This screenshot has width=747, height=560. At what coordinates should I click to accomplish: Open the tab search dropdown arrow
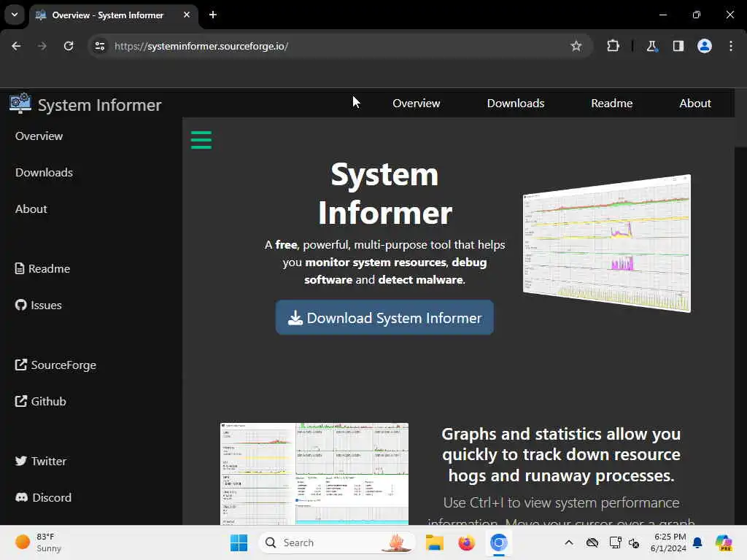pyautogui.click(x=15, y=15)
